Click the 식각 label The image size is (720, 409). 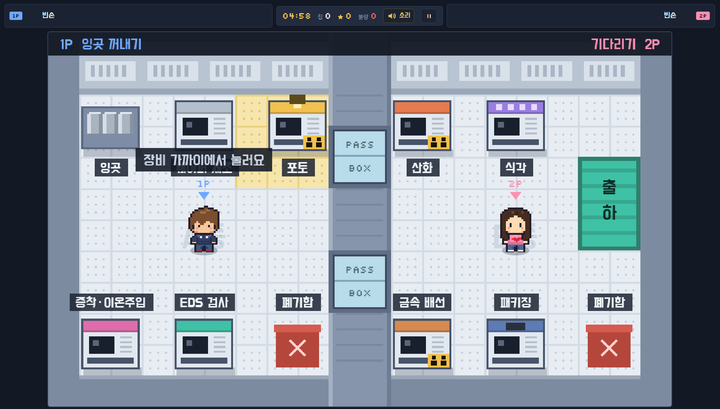pos(516,168)
